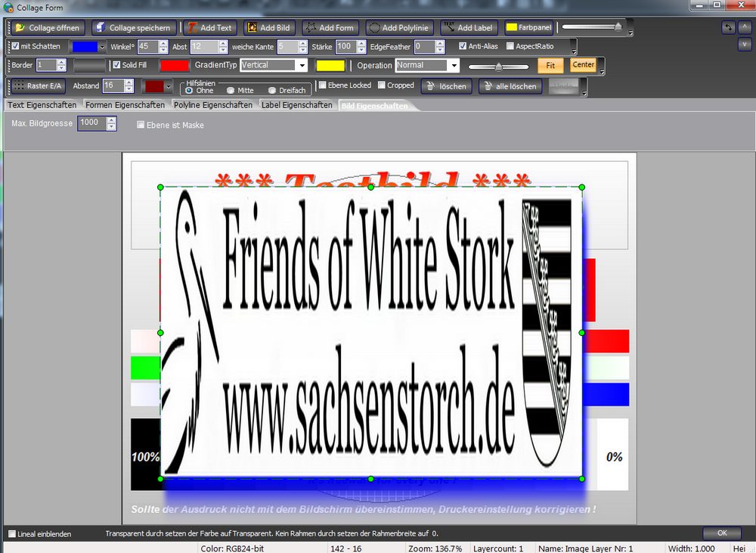Open the GradientTyp Vertical dropdown
This screenshot has width=756, height=553.
pos(302,65)
